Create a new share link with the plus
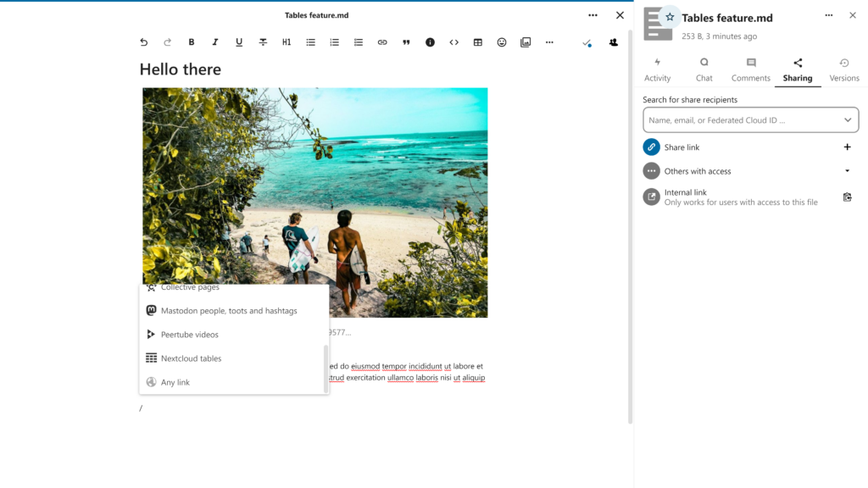 point(847,147)
